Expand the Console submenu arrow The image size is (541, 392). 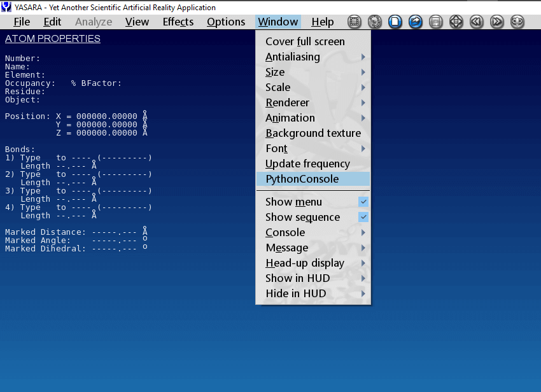click(x=363, y=232)
